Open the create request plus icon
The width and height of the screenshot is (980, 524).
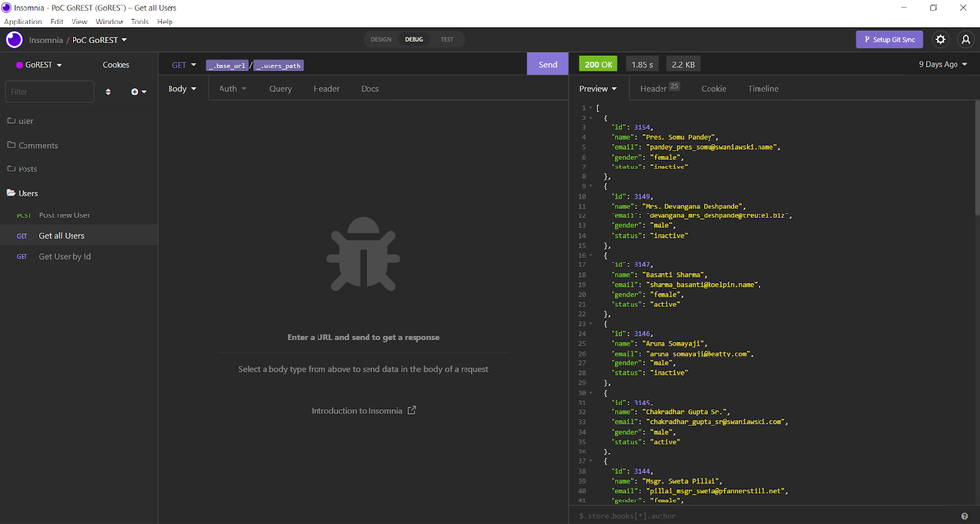pos(139,92)
